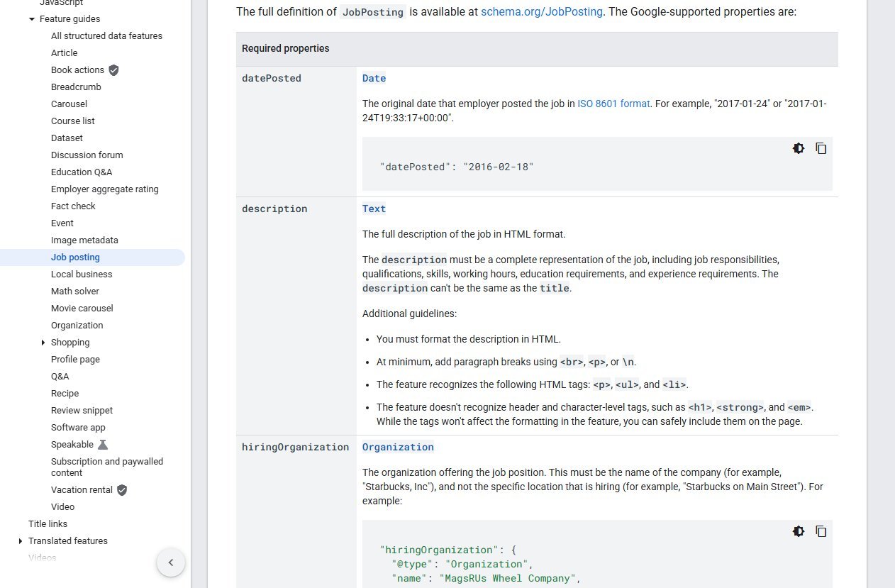This screenshot has height=588, width=895.
Task: Open the Dataset guide
Action: pyautogui.click(x=67, y=138)
